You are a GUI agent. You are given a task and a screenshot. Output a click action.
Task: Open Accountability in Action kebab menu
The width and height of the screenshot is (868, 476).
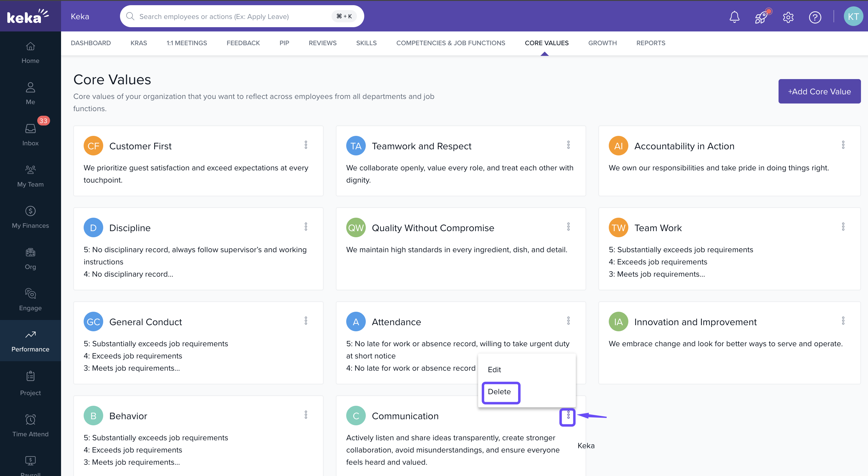point(843,145)
